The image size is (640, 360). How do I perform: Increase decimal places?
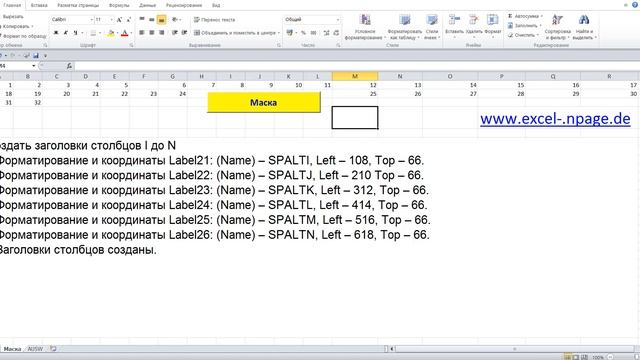(326, 33)
